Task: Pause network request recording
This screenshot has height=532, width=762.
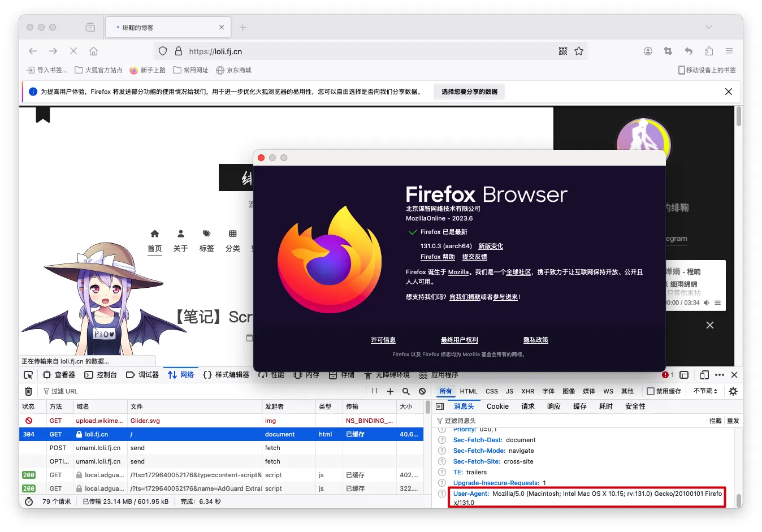Action: pyautogui.click(x=375, y=391)
